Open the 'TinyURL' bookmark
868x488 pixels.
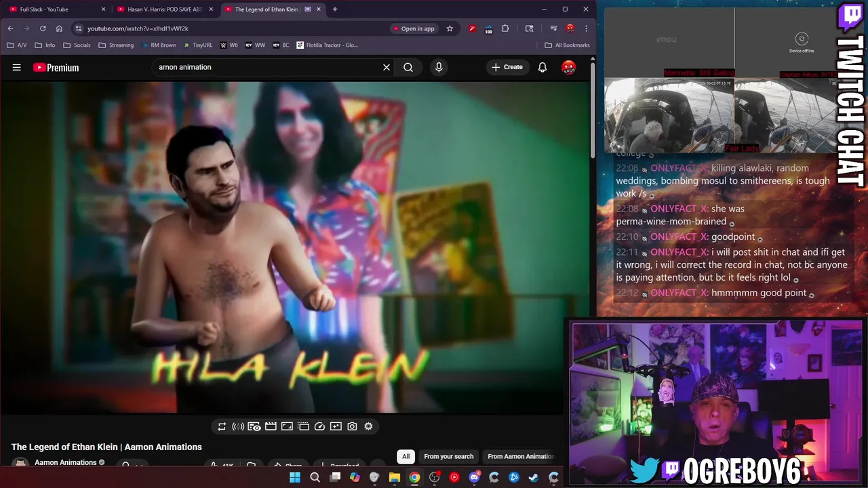tap(197, 45)
